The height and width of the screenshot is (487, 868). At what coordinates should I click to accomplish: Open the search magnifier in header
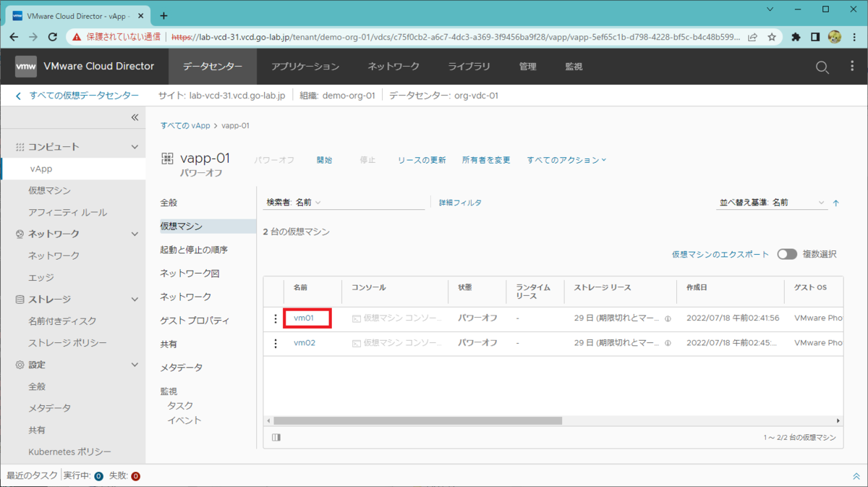822,67
